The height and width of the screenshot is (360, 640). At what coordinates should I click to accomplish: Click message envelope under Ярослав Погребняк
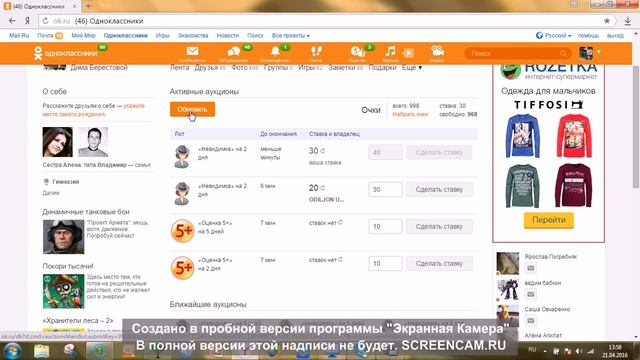(531, 268)
